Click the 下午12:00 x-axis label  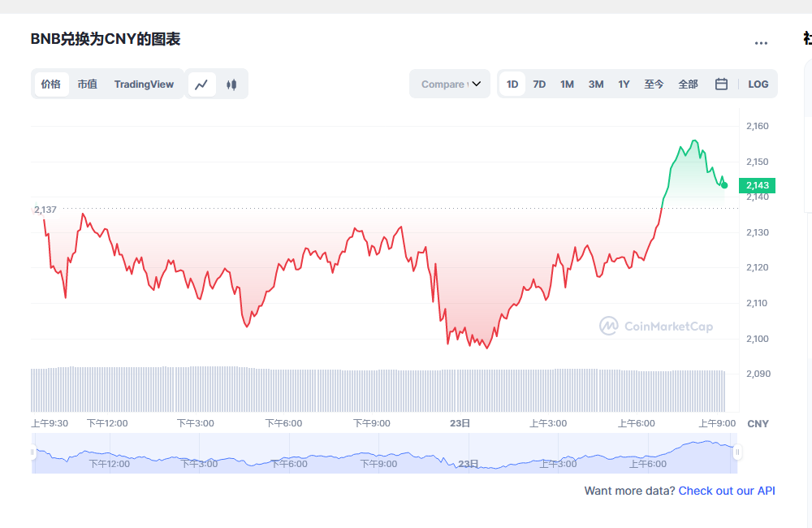point(107,423)
